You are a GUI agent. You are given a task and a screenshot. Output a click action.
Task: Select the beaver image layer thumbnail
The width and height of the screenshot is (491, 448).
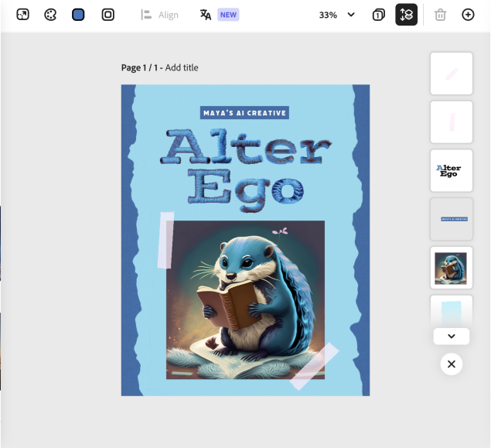451,268
